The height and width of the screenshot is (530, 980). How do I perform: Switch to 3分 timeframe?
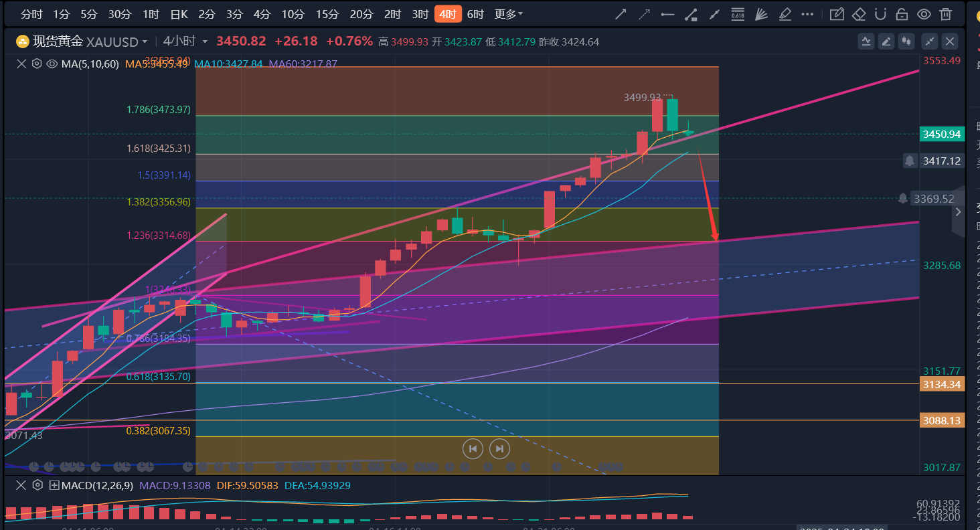pos(234,14)
